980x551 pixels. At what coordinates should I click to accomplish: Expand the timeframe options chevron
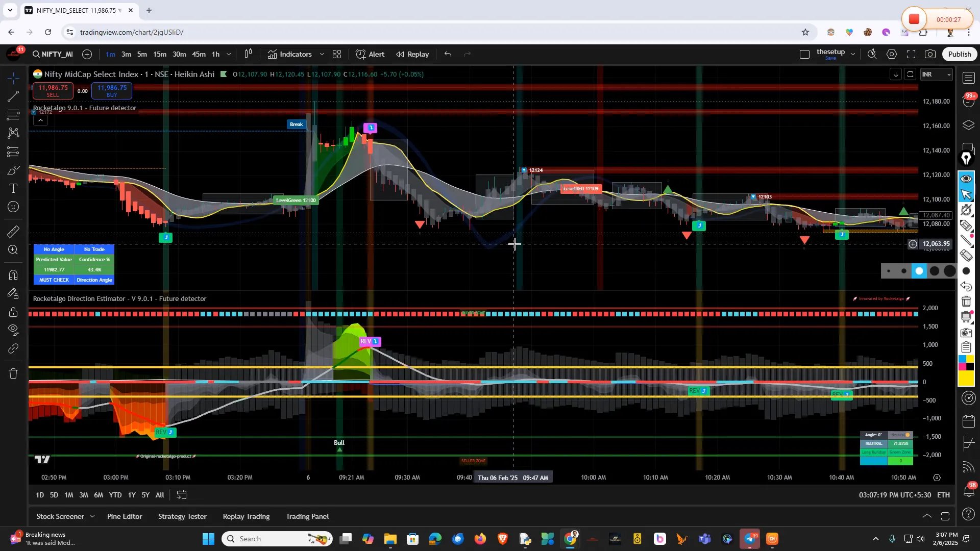[x=229, y=54]
